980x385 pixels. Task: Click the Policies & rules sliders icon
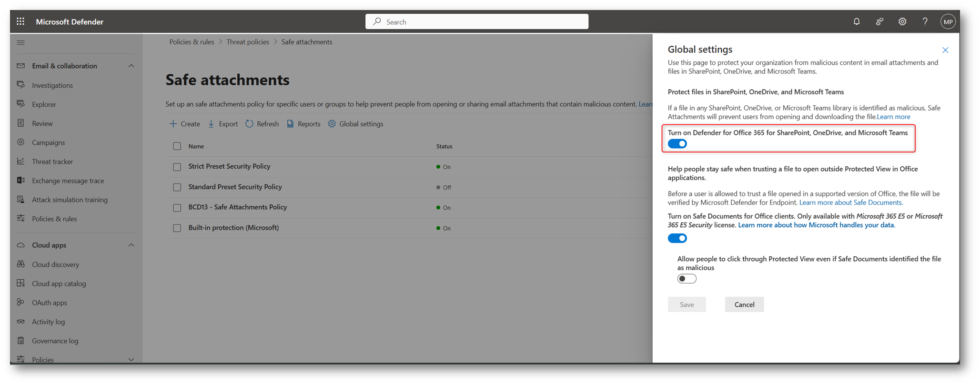click(x=20, y=218)
